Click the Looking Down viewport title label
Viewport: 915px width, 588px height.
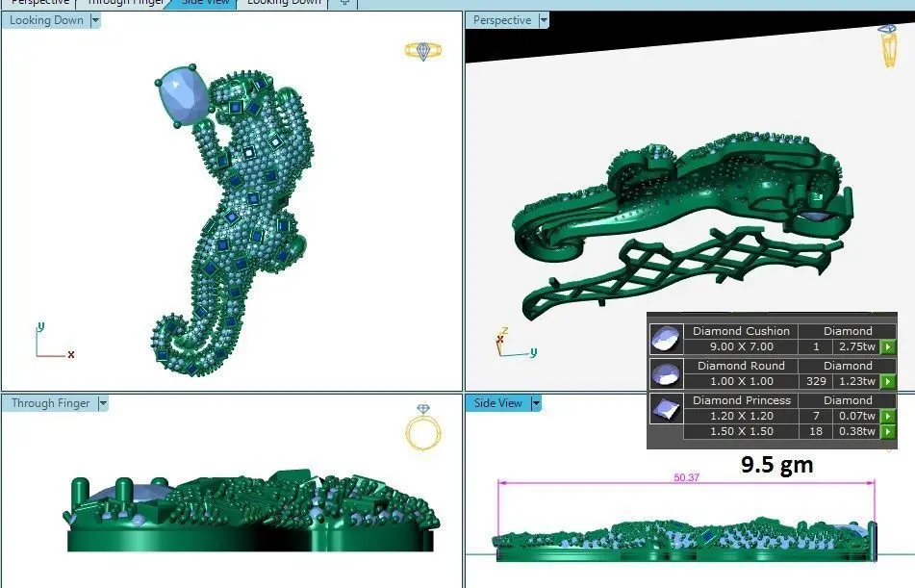coord(46,20)
